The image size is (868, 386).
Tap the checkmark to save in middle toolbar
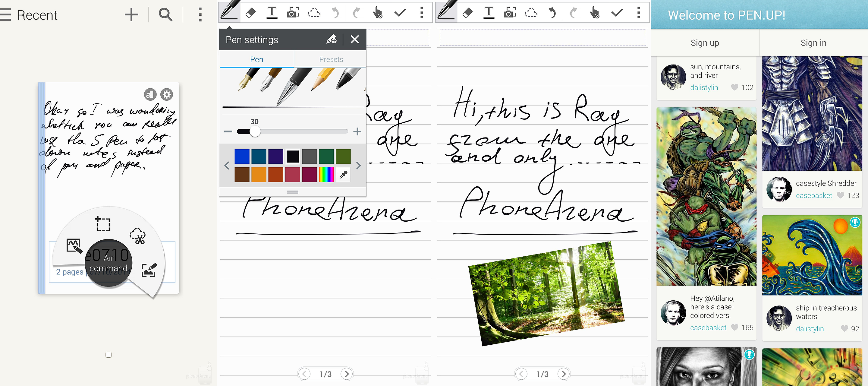(400, 13)
